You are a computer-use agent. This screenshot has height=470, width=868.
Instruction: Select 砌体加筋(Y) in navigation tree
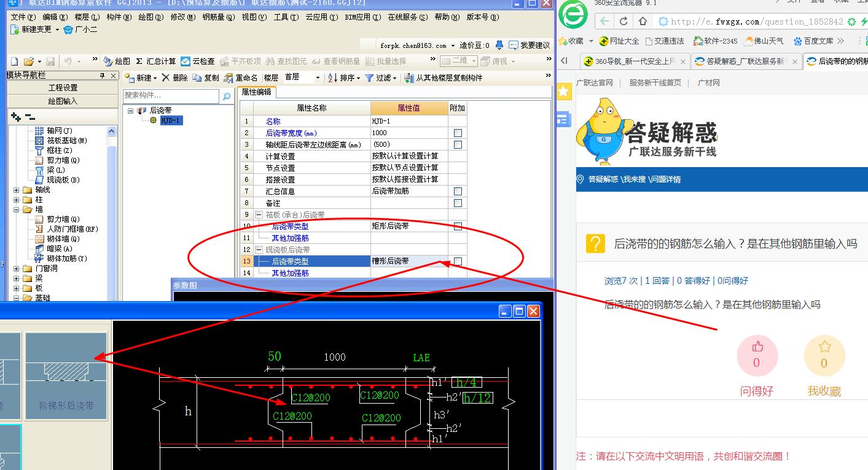(67, 259)
